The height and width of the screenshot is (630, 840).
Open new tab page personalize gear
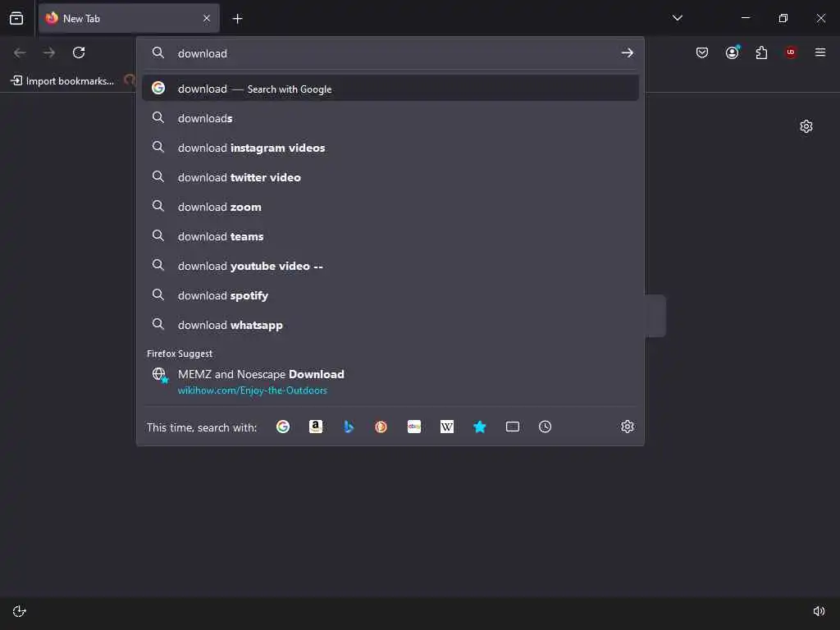(x=806, y=126)
